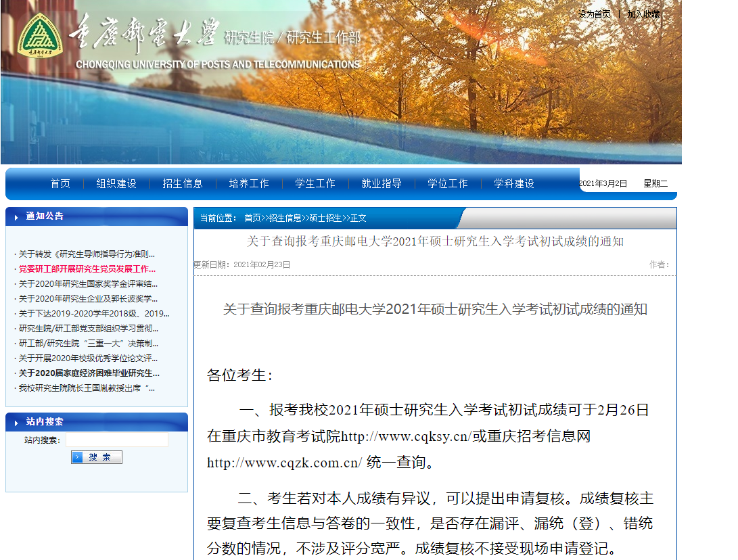738x560 pixels.
Task: Click the 搜索 search button
Action: click(97, 457)
